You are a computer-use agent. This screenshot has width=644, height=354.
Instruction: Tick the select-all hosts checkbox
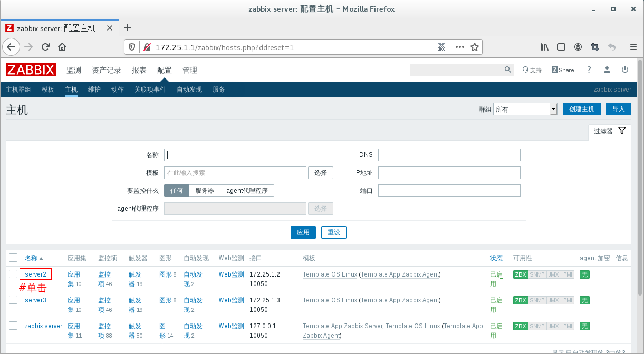click(x=13, y=258)
